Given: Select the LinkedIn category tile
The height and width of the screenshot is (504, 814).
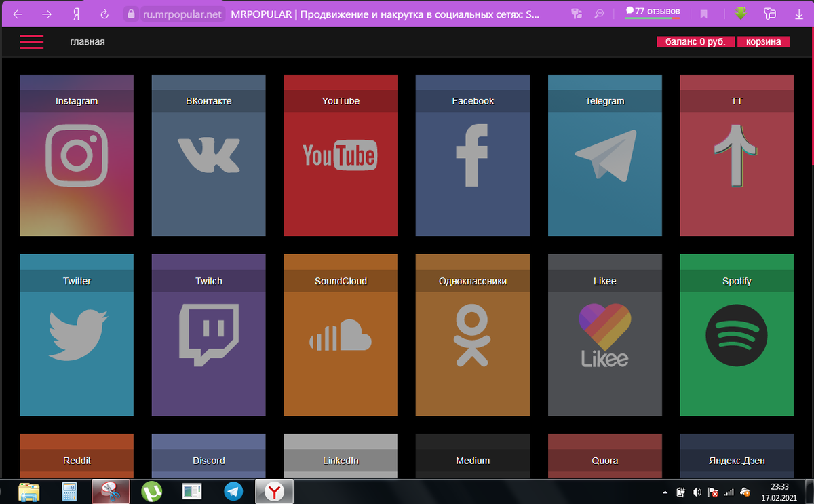Looking at the screenshot, I should (x=341, y=456).
